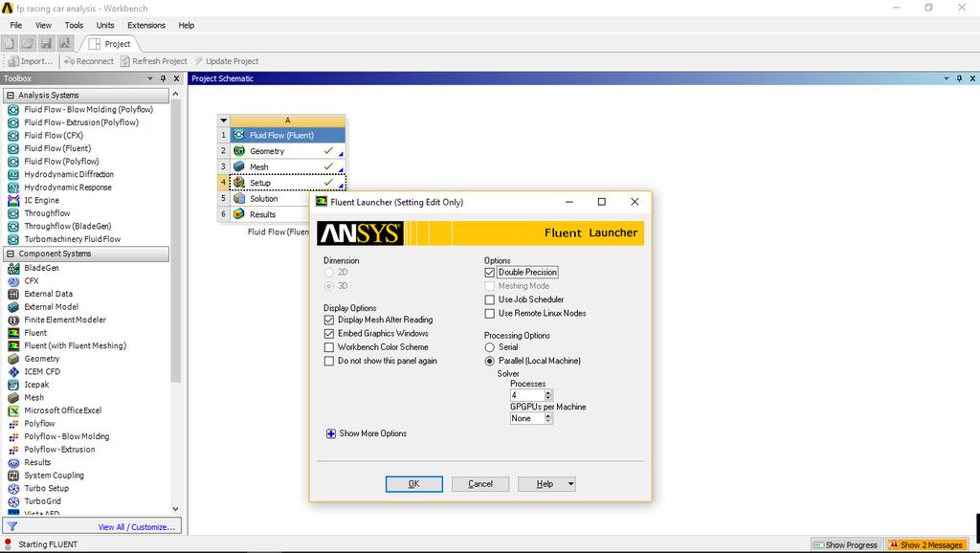Click the Geometry component icon in Toolbox
Viewport: 980px width, 553px height.
tap(13, 359)
